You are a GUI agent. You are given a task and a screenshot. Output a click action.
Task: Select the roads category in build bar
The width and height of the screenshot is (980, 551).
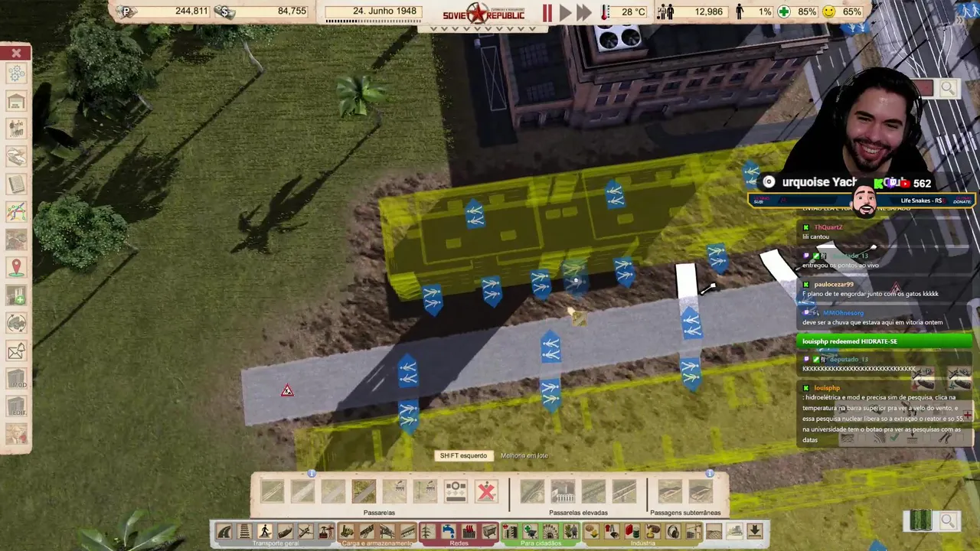(224, 531)
